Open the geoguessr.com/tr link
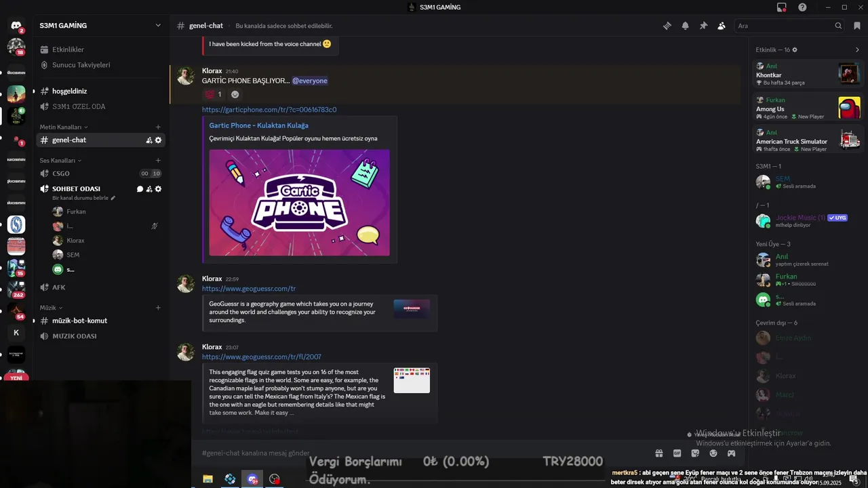The width and height of the screenshot is (868, 488). (x=249, y=289)
